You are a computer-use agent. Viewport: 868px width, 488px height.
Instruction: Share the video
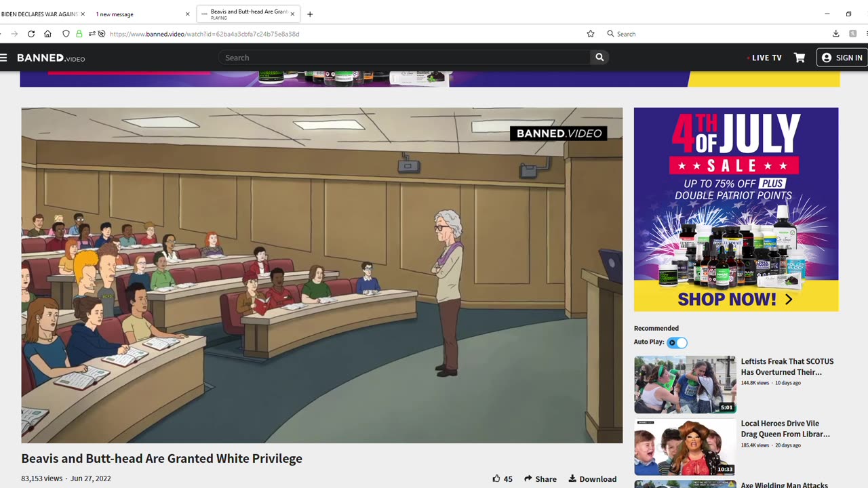[540, 479]
